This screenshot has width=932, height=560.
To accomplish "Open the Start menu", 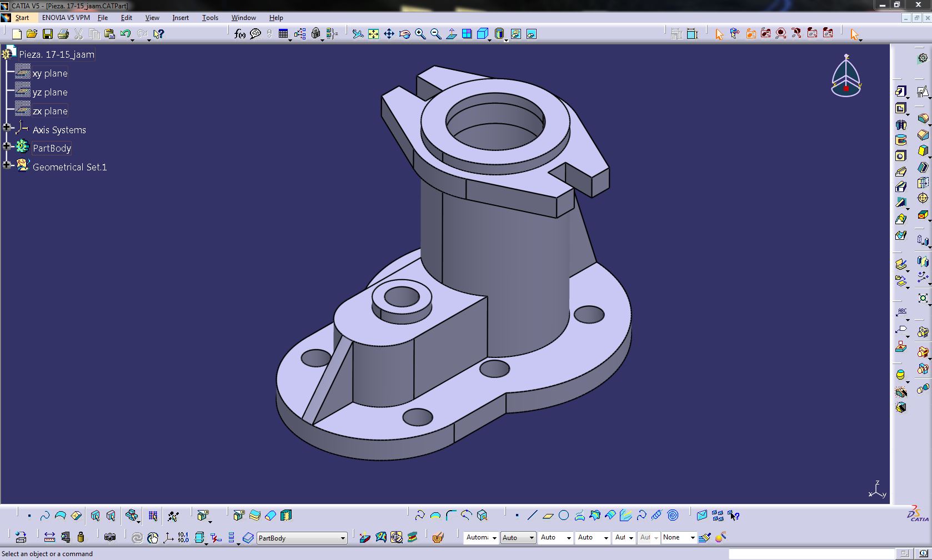I will (22, 18).
